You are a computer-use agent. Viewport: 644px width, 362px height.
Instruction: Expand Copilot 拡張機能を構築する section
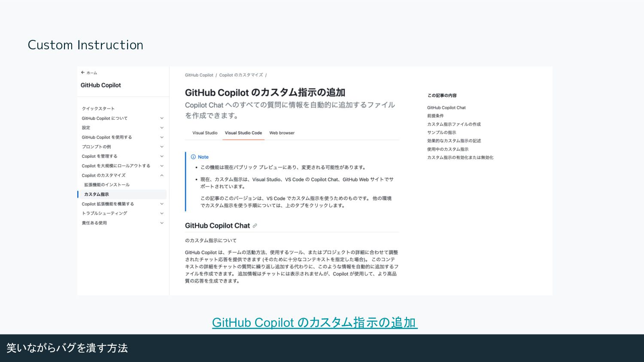pyautogui.click(x=162, y=204)
